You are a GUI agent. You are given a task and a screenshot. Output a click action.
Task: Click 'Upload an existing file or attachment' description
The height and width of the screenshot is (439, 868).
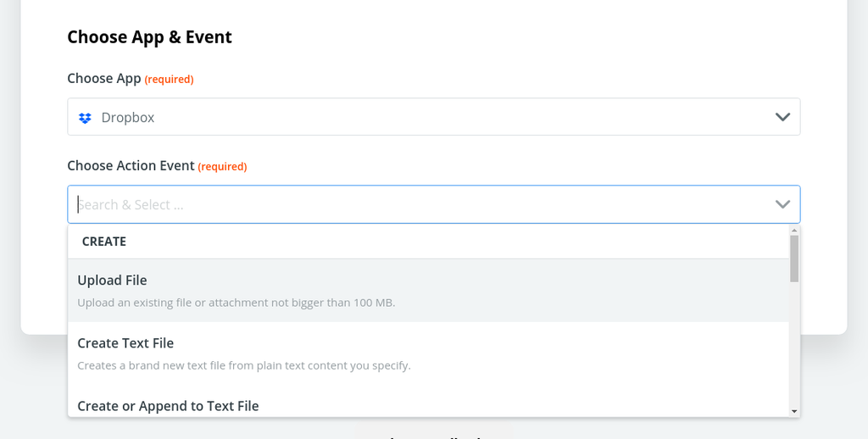[236, 303]
